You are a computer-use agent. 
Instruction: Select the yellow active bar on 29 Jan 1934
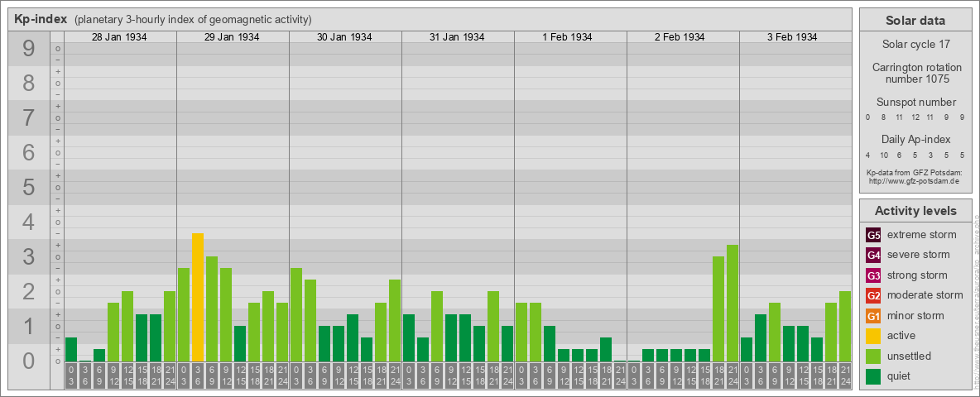point(198,297)
